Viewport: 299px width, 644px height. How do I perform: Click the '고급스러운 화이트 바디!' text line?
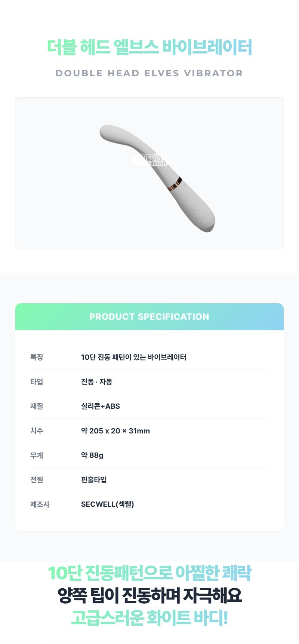click(x=149, y=617)
